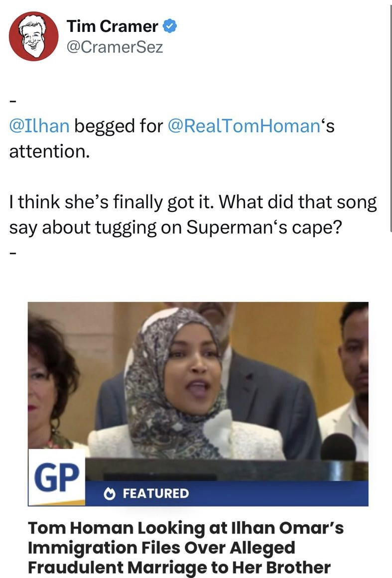This screenshot has width=392, height=578.
Task: Open the @CramerSez handle
Action: [115, 47]
